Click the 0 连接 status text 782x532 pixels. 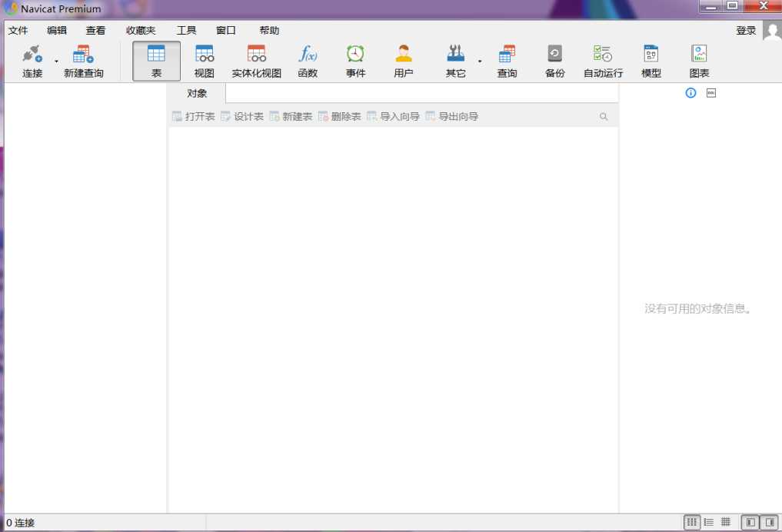click(21, 523)
